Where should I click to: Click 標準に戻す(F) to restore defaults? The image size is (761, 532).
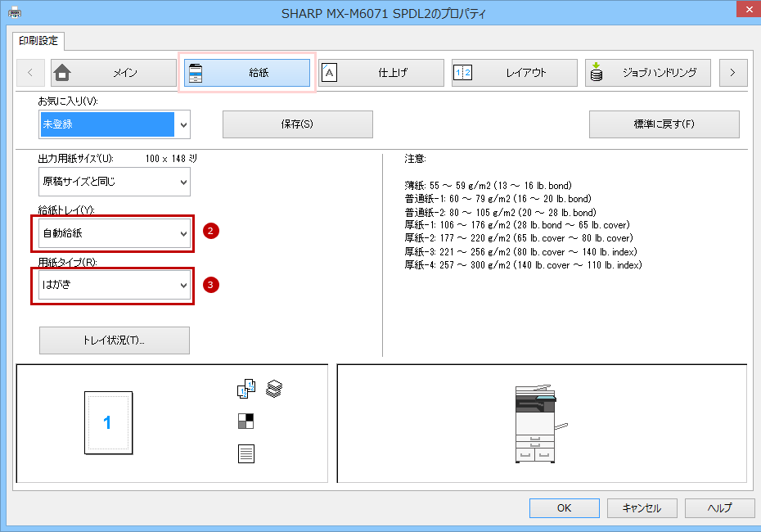pos(664,124)
